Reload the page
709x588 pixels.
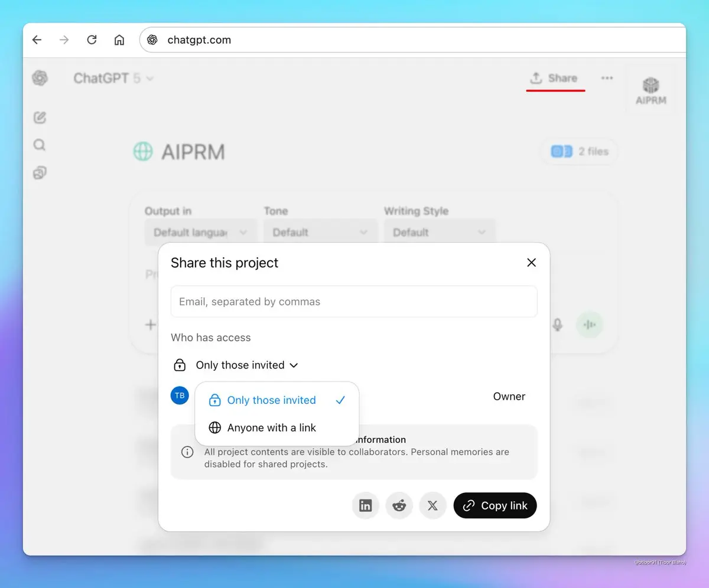pyautogui.click(x=92, y=40)
